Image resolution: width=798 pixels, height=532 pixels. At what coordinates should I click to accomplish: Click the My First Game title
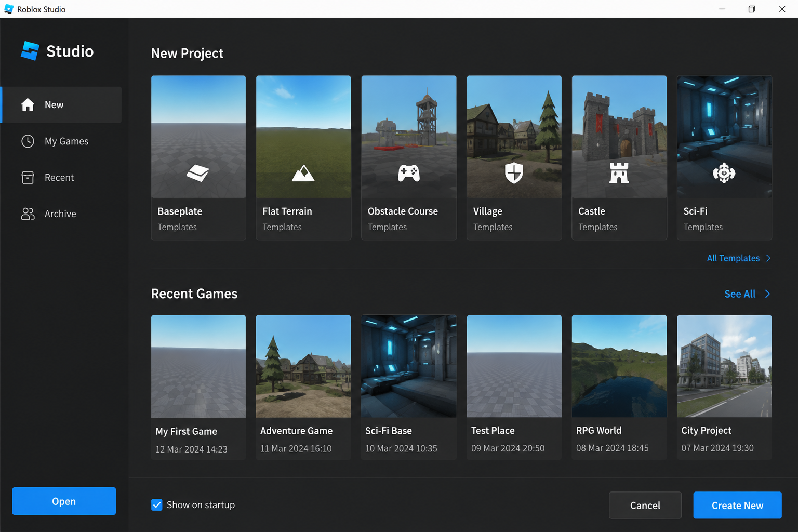tap(187, 431)
